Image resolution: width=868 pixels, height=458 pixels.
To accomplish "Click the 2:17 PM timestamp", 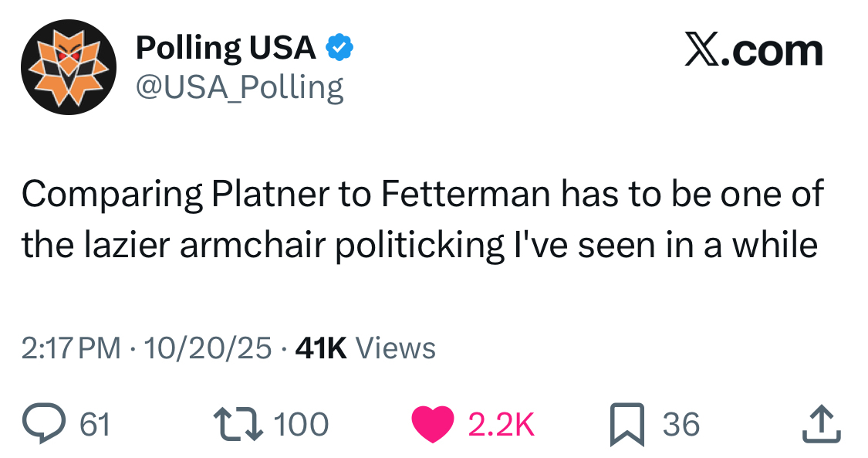I will pyautogui.click(x=71, y=348).
